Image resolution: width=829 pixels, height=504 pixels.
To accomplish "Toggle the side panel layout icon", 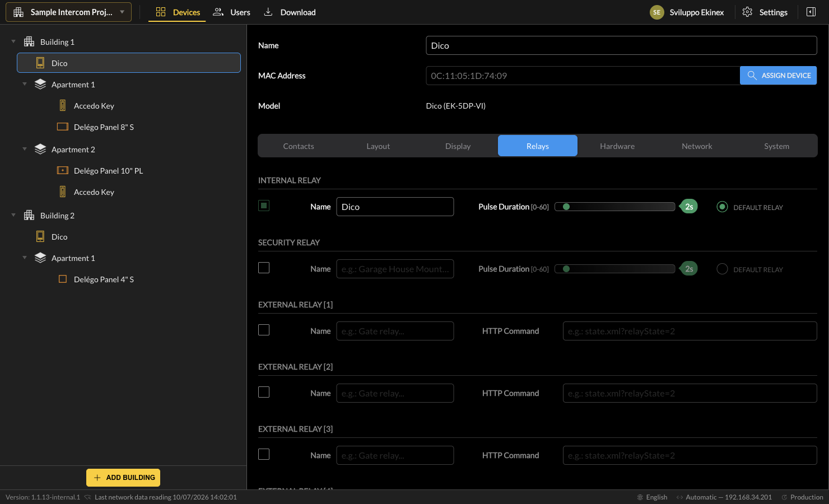I will [811, 12].
